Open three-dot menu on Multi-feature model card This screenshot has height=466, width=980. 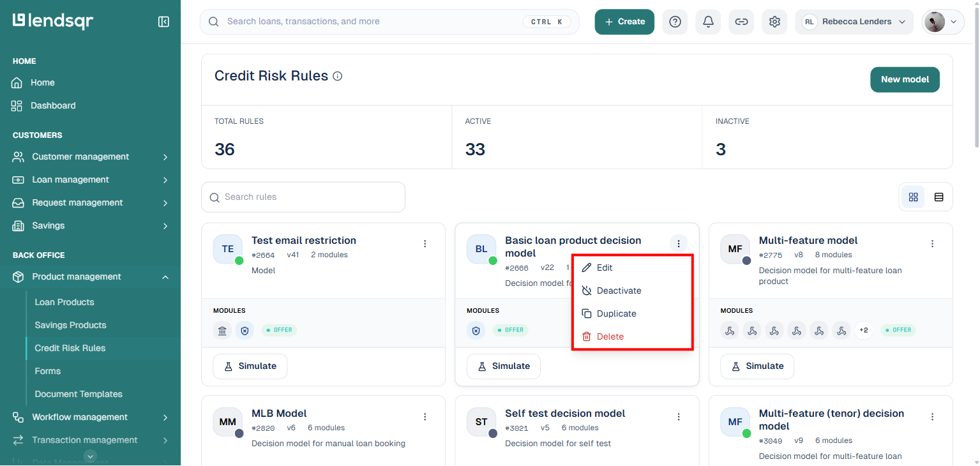pos(932,243)
